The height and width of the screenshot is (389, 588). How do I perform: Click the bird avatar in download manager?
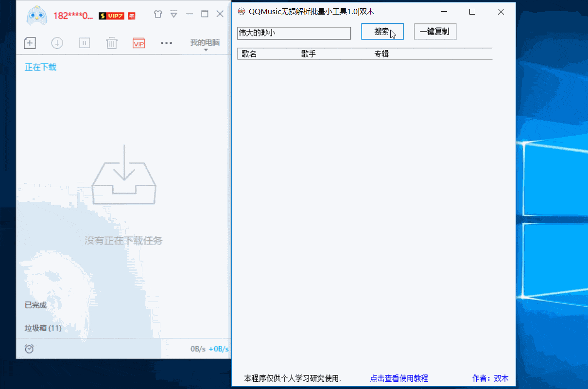37,15
